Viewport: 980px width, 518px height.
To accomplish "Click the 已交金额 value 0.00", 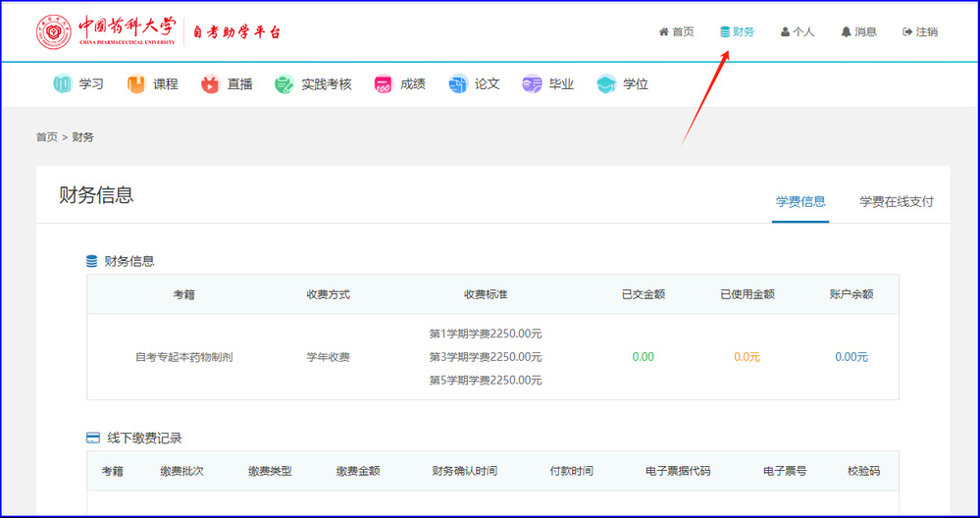I will tap(643, 357).
